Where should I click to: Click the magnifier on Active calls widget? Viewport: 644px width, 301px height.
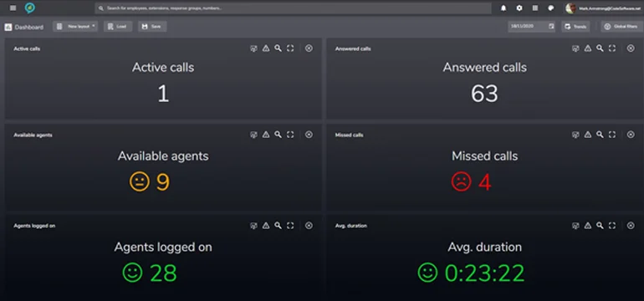(x=278, y=48)
